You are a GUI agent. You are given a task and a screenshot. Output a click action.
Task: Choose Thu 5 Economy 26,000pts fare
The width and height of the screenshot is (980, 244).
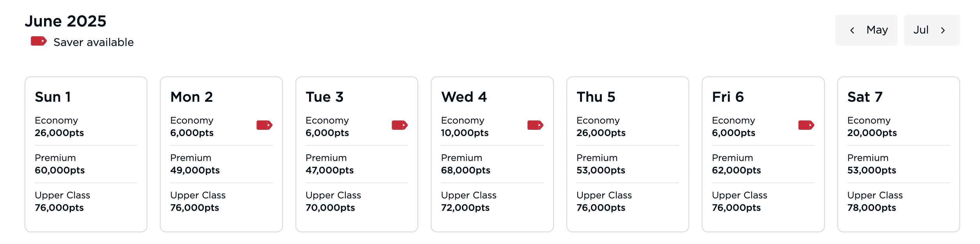(601, 127)
